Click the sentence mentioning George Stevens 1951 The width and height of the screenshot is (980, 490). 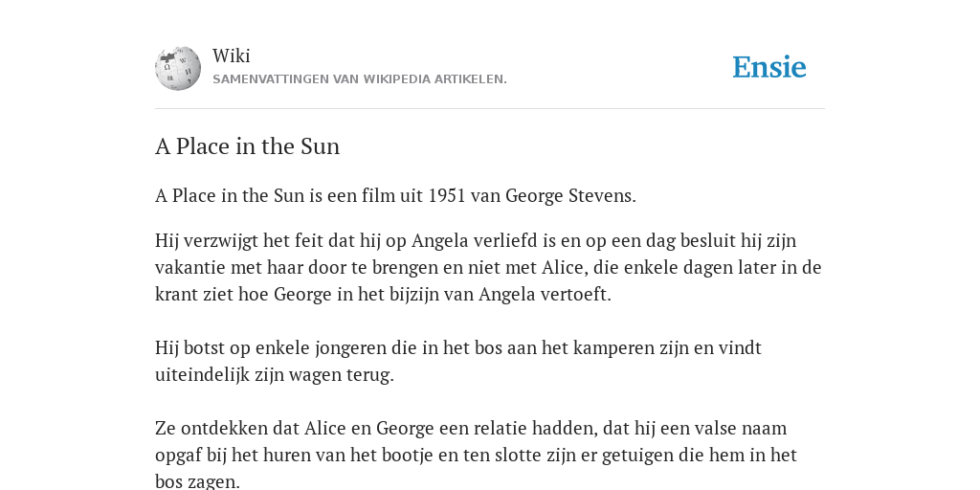(x=395, y=195)
